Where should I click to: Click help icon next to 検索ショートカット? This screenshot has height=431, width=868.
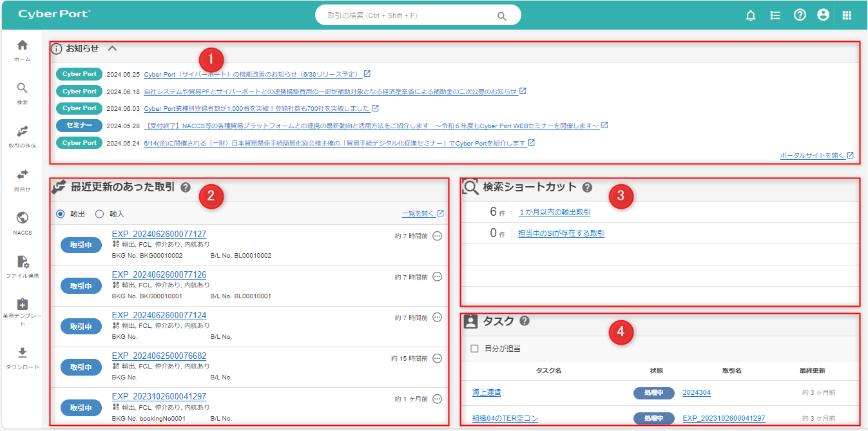(587, 187)
